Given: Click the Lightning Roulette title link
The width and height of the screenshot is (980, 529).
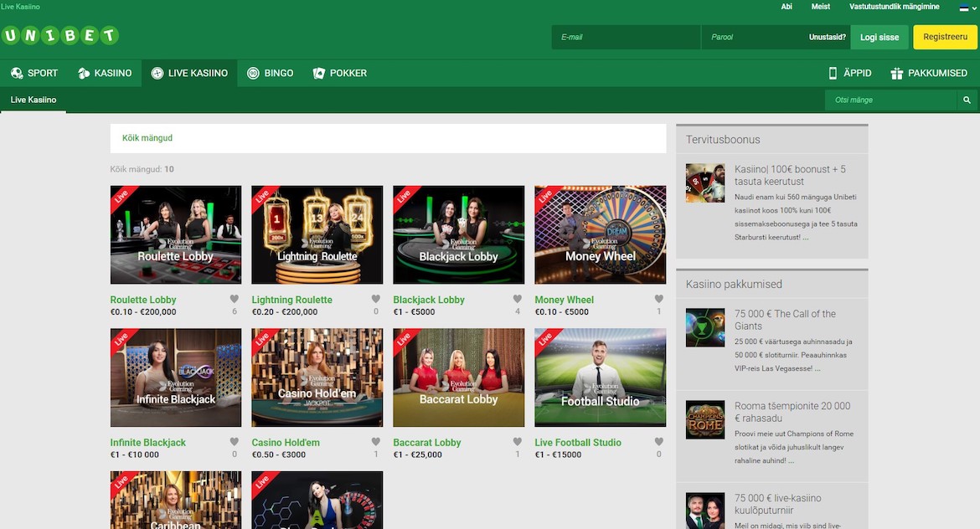Looking at the screenshot, I should coord(291,300).
